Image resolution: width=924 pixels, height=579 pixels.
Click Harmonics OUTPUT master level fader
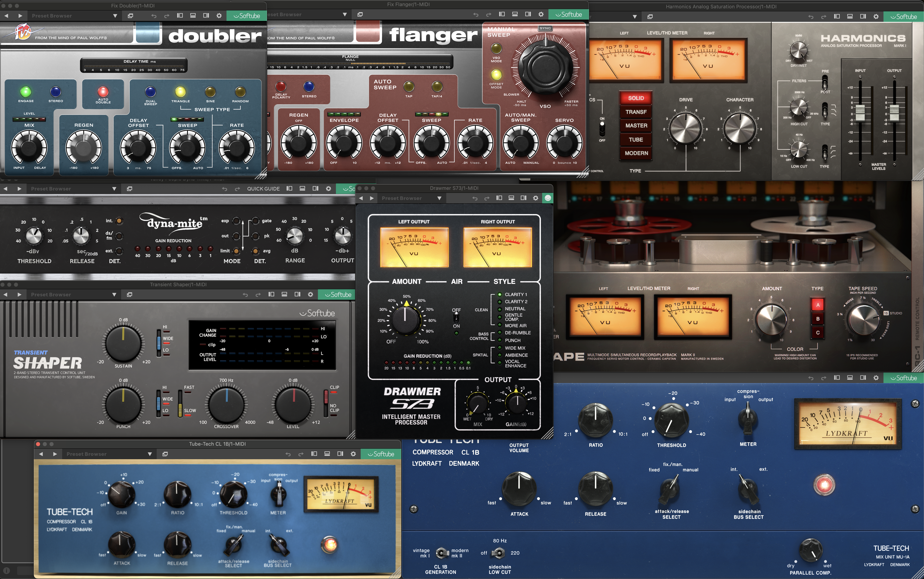pos(894,113)
